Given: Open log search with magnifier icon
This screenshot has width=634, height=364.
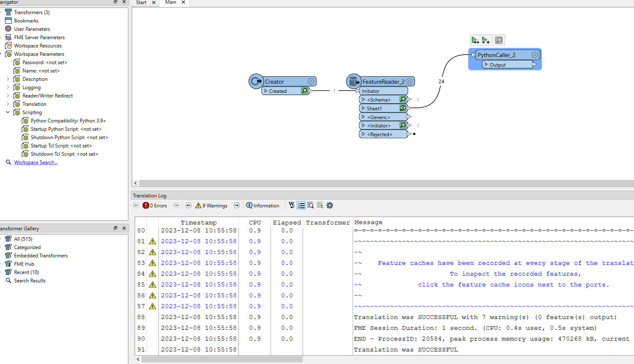Looking at the screenshot, I should point(311,205).
